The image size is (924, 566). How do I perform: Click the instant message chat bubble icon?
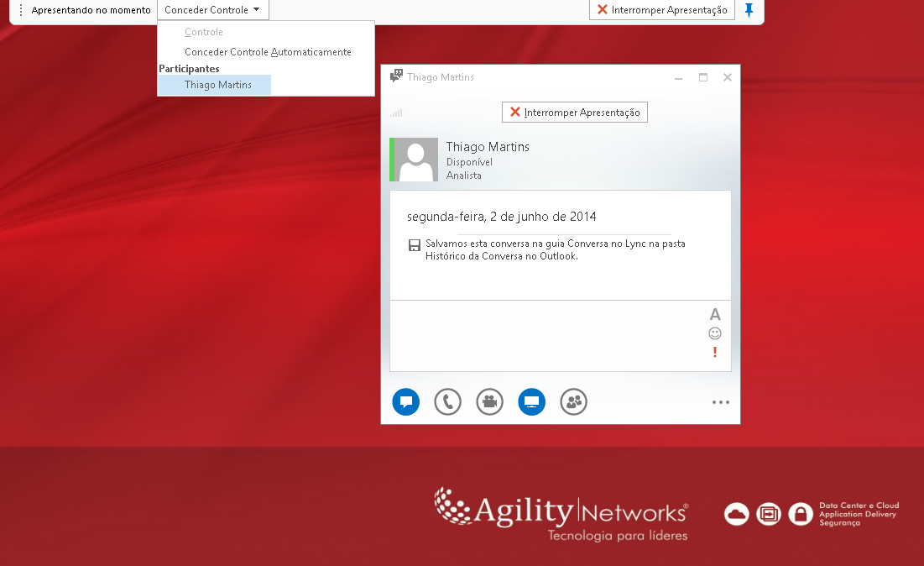point(405,402)
